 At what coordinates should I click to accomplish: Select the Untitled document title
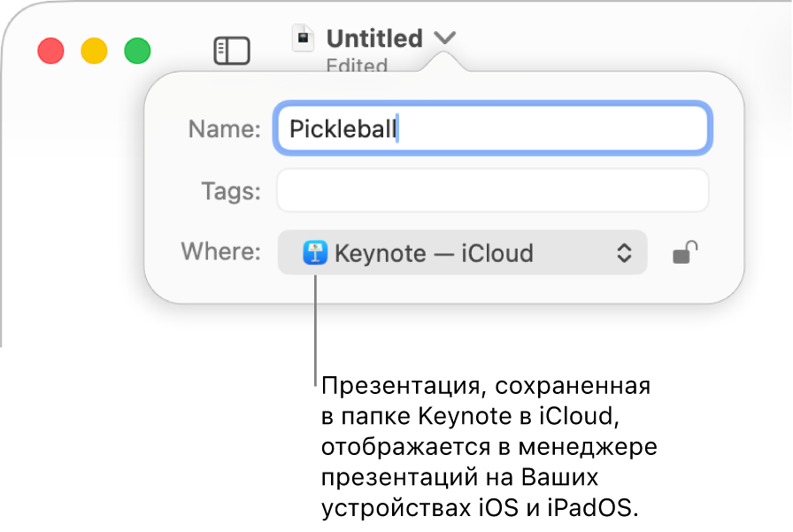tap(373, 38)
